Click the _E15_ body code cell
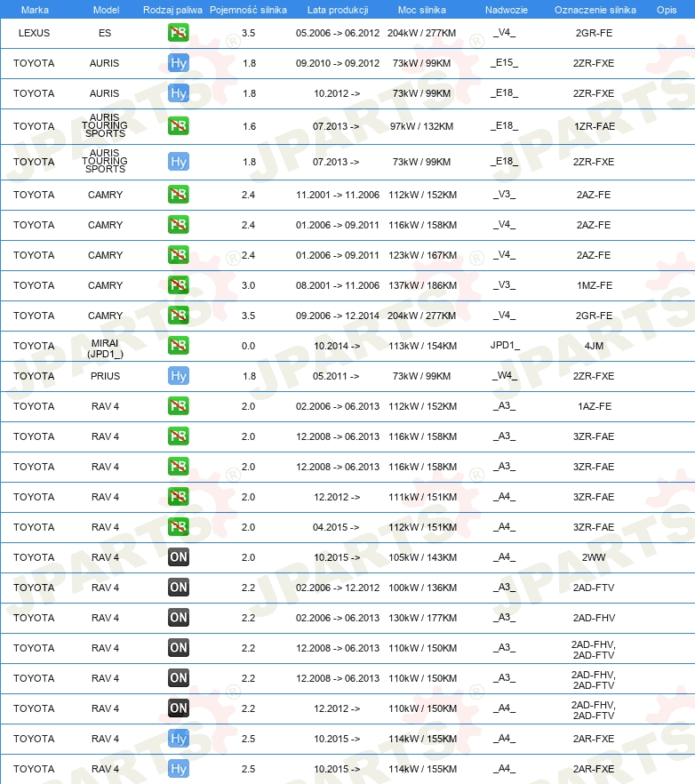The width and height of the screenshot is (695, 784). (505, 62)
